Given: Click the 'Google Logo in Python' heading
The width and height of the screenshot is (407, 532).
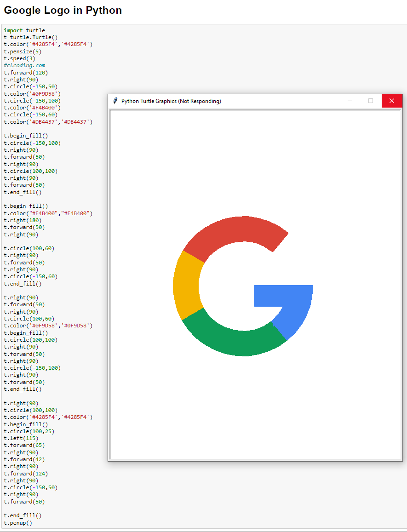Looking at the screenshot, I should [63, 10].
